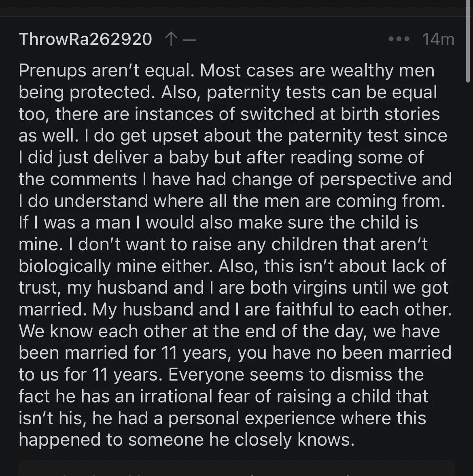Tap the phrase "change of perspective"

[324, 179]
